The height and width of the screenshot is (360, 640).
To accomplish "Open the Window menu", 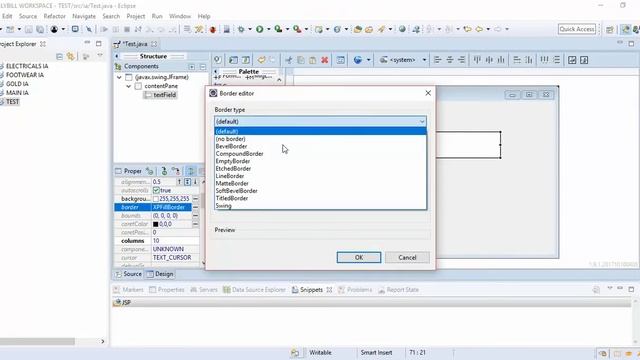I will point(180,16).
